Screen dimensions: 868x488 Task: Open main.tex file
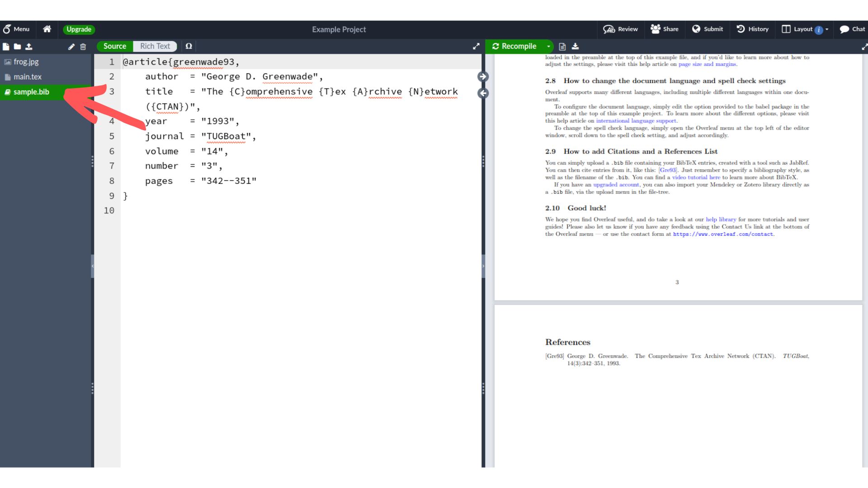point(27,76)
